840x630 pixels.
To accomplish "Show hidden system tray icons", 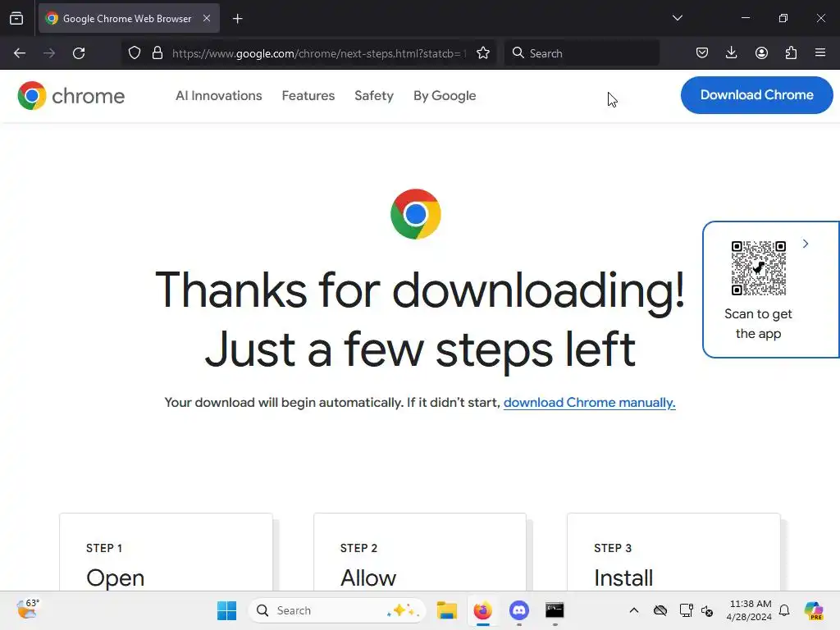I will (x=634, y=610).
